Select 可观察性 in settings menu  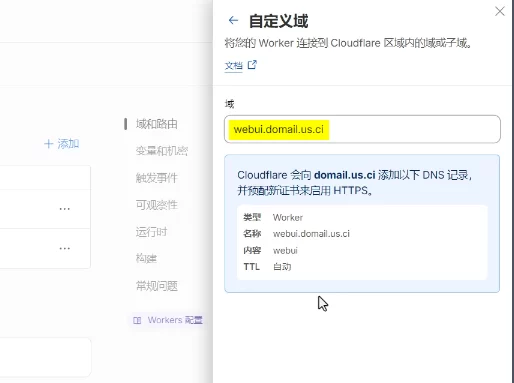point(157,205)
